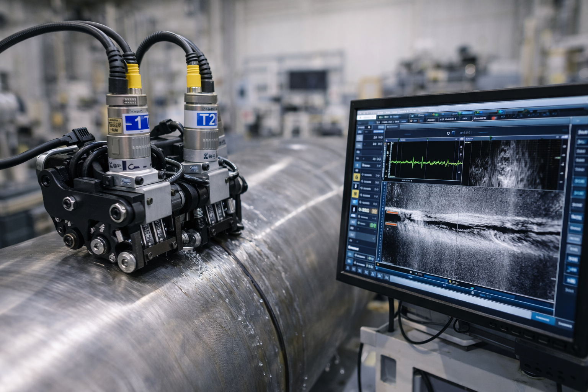The image size is (588, 392).
Task: Click the shield icon above the waveform panel
Action: pos(448,132)
